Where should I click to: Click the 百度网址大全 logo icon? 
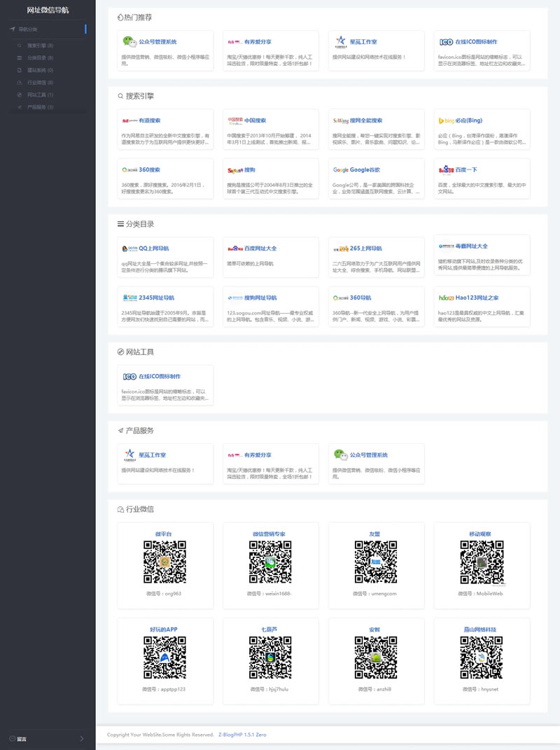click(x=234, y=248)
